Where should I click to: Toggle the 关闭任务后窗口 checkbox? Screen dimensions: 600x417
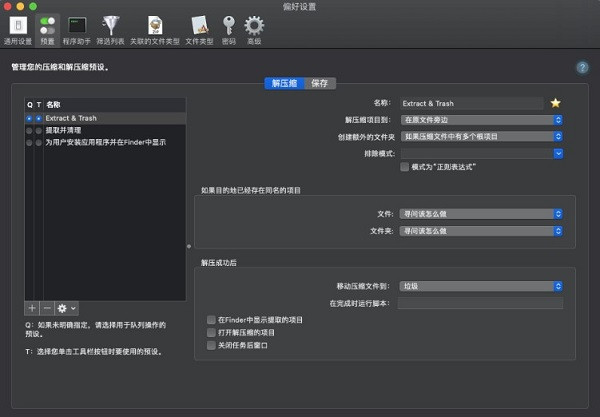tap(210, 345)
